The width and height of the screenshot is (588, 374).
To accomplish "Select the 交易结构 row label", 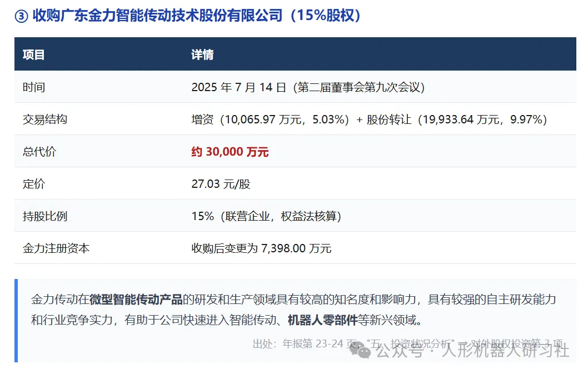I will (x=45, y=119).
